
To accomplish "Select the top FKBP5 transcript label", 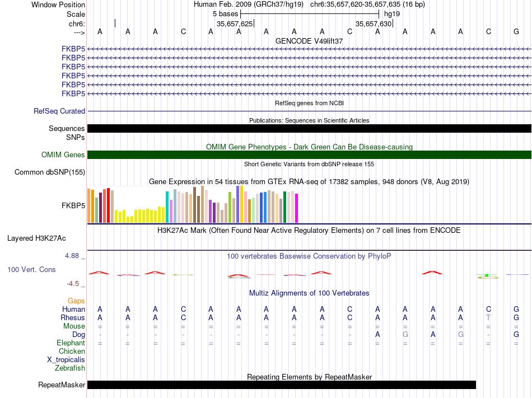I will point(73,49).
